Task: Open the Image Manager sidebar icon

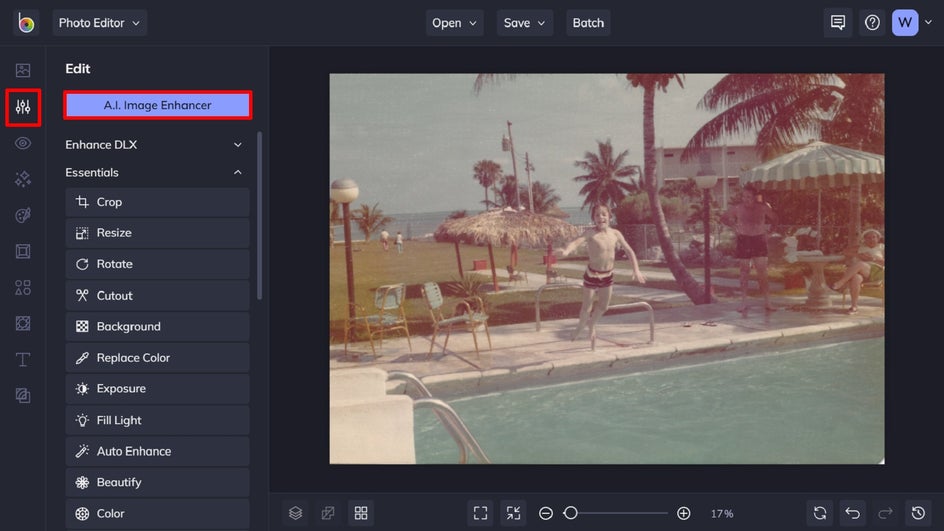Action: [x=23, y=70]
